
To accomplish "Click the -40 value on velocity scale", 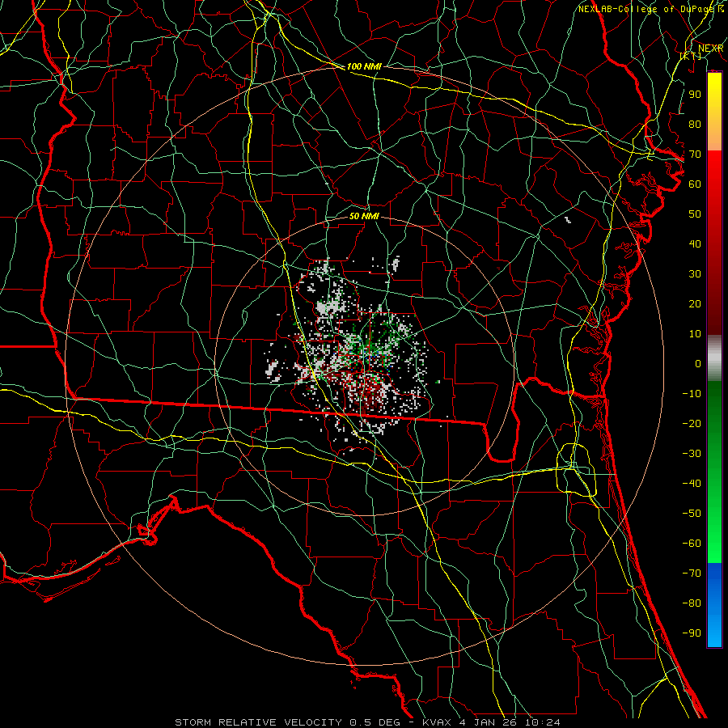I will [692, 484].
